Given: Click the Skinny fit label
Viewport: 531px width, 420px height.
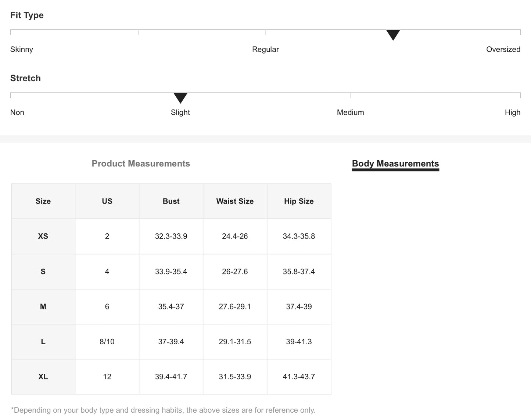Looking at the screenshot, I should (22, 49).
